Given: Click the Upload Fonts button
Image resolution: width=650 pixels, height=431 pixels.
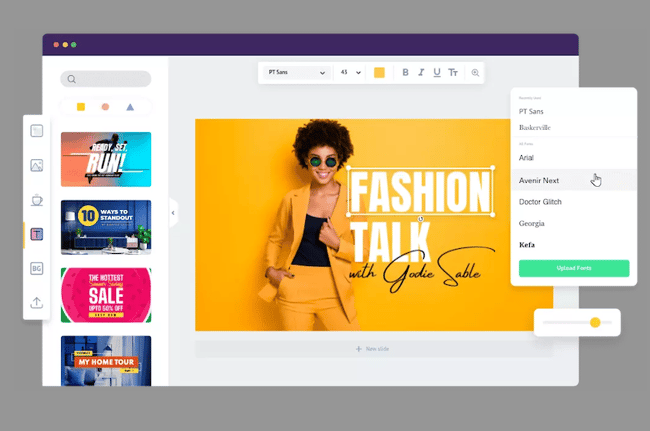Looking at the screenshot, I should [573, 268].
